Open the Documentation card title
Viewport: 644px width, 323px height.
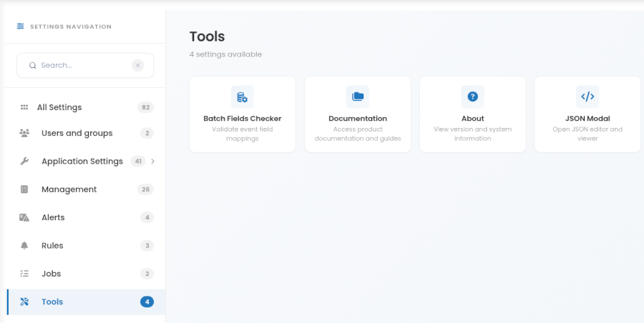tap(358, 118)
